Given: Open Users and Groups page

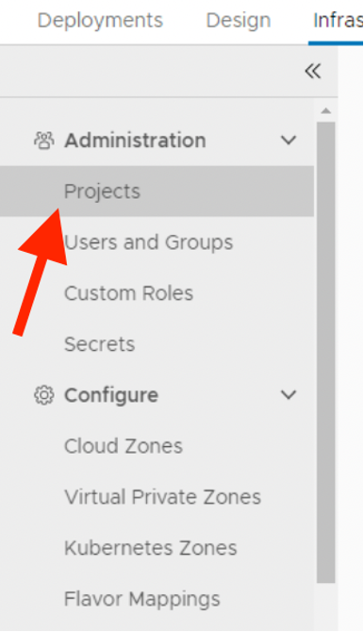Looking at the screenshot, I should [148, 242].
